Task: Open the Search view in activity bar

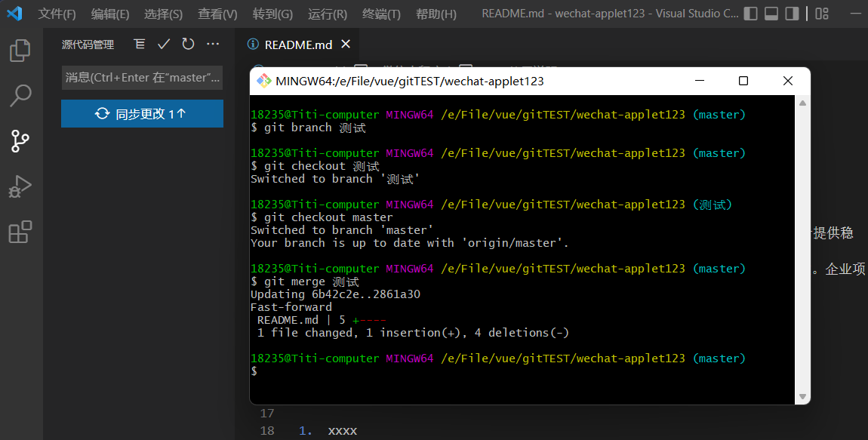Action: pos(20,96)
